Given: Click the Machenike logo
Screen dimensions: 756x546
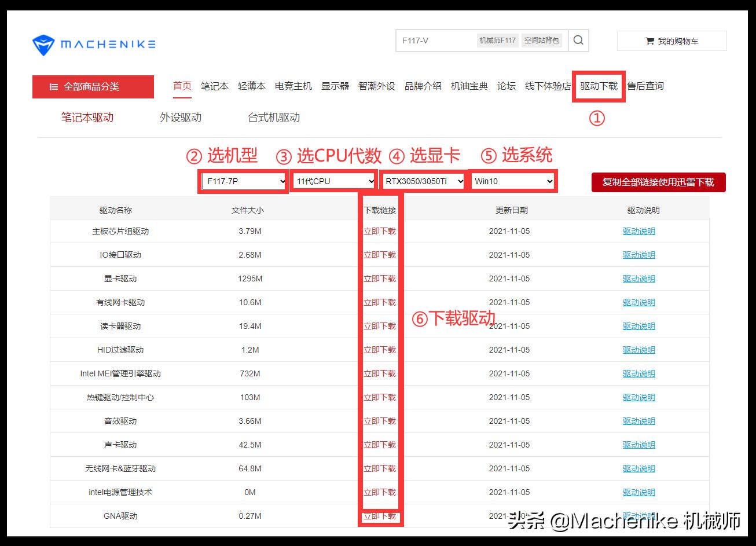Looking at the screenshot, I should pos(93,43).
